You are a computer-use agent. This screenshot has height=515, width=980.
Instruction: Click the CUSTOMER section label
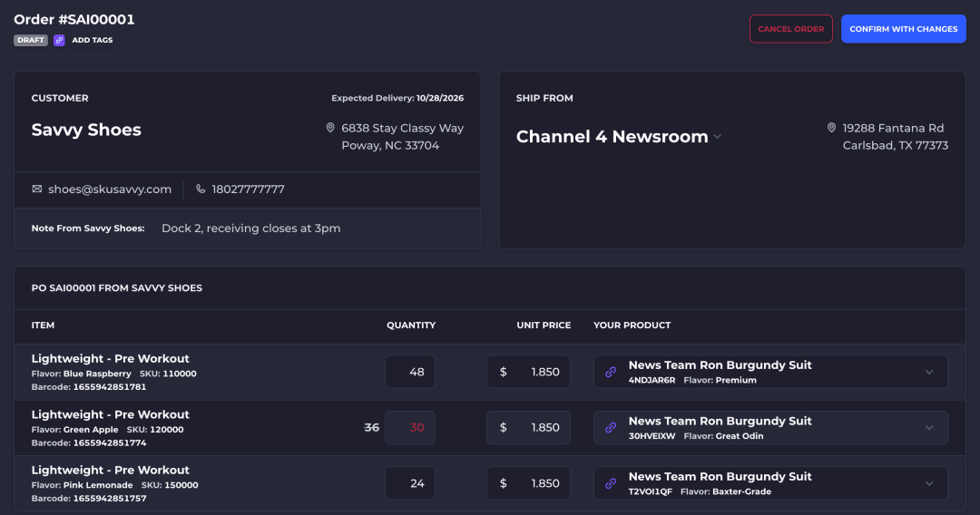click(60, 98)
